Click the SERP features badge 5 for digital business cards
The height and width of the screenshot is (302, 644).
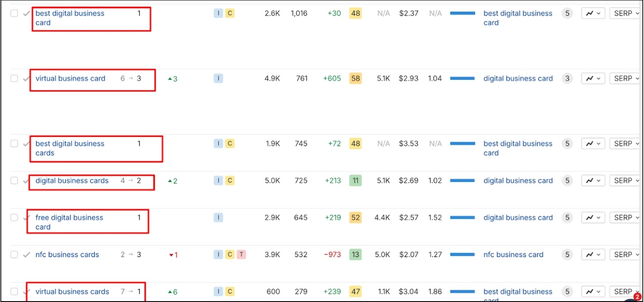click(567, 180)
